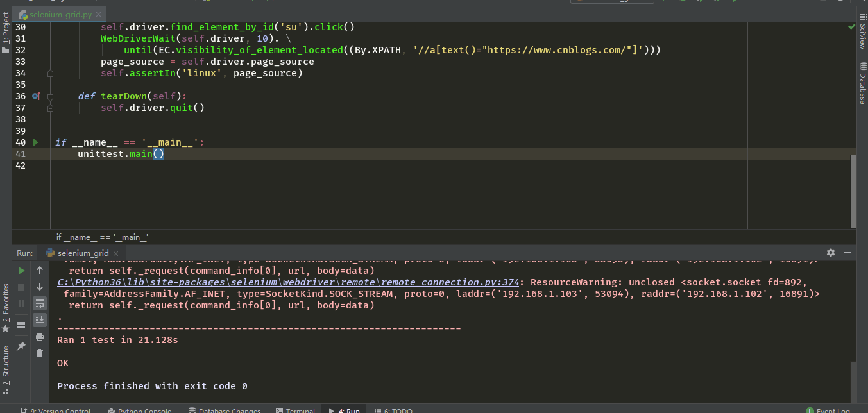Click 'self.assertIn('linux', page_source)' line
Image resolution: width=868 pixels, height=413 pixels.
[x=201, y=73]
